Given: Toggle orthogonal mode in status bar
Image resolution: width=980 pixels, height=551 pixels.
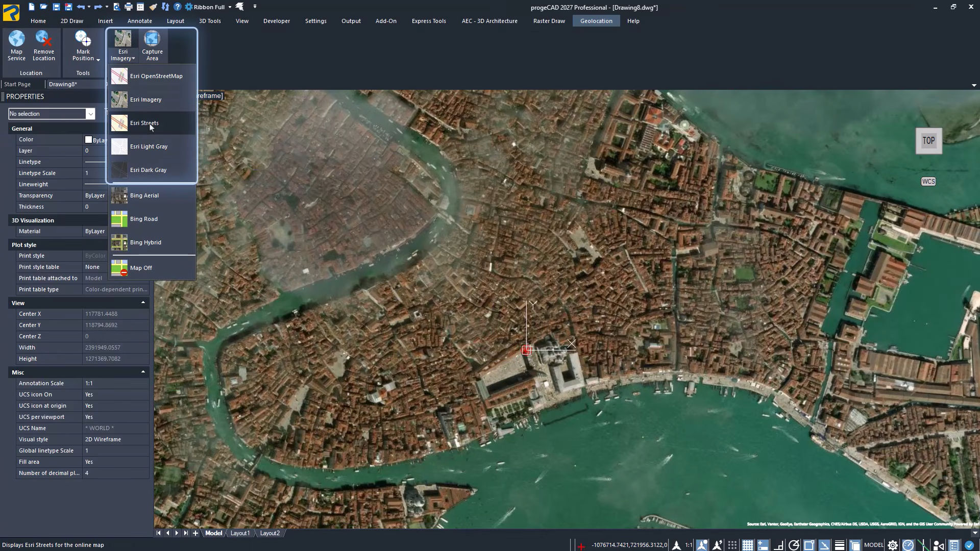Looking at the screenshot, I should coord(778,545).
